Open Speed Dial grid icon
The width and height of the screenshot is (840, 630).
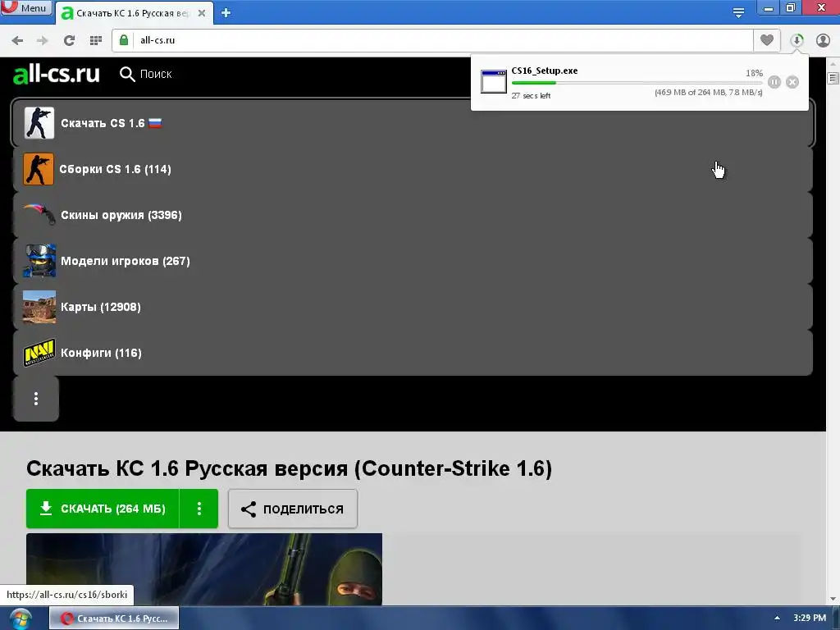[x=96, y=40]
